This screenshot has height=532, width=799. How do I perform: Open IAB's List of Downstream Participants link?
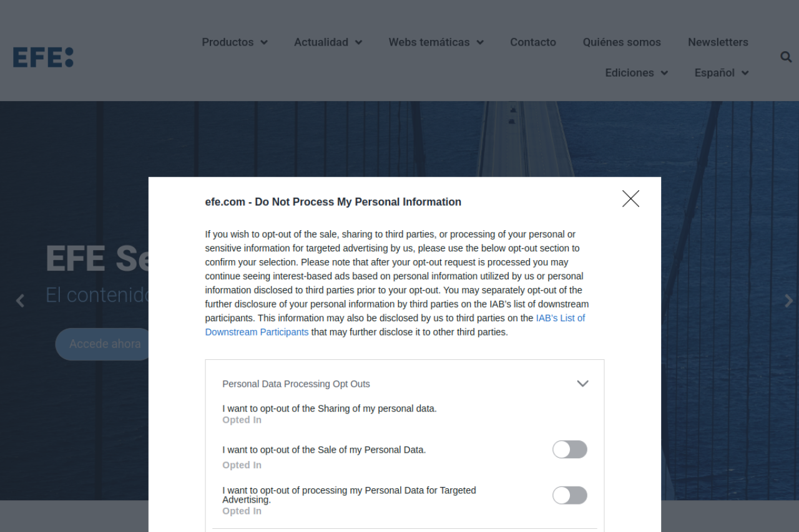pos(395,325)
